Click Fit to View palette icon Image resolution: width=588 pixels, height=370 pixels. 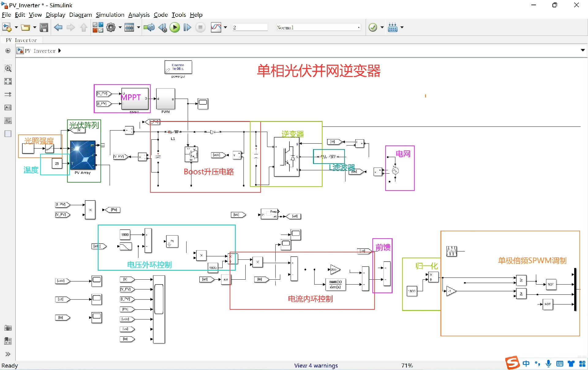[x=8, y=81]
